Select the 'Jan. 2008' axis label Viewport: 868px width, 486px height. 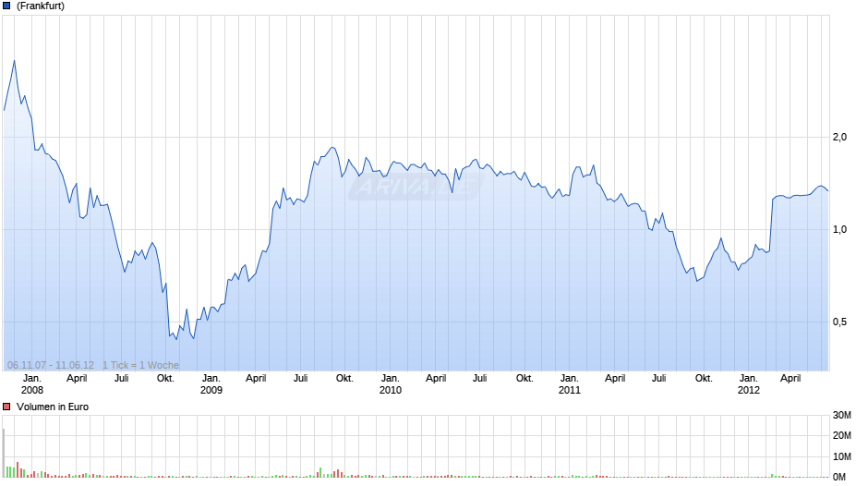point(32,384)
